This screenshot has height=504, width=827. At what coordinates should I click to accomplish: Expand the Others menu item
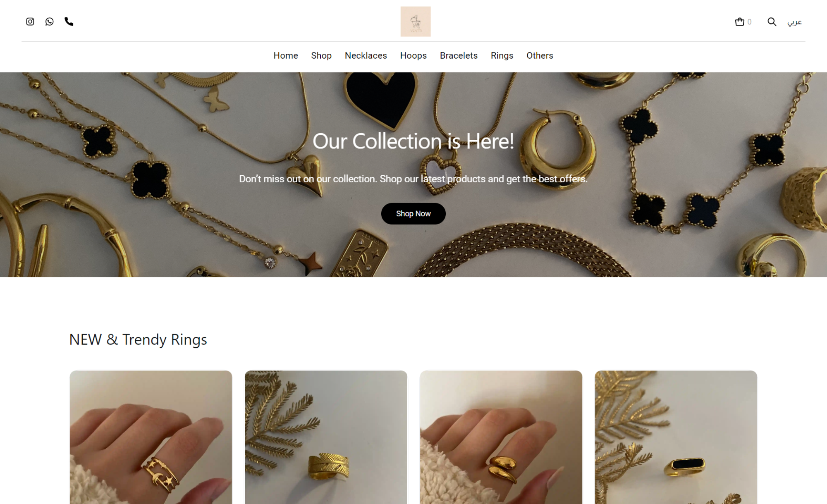[x=540, y=55]
